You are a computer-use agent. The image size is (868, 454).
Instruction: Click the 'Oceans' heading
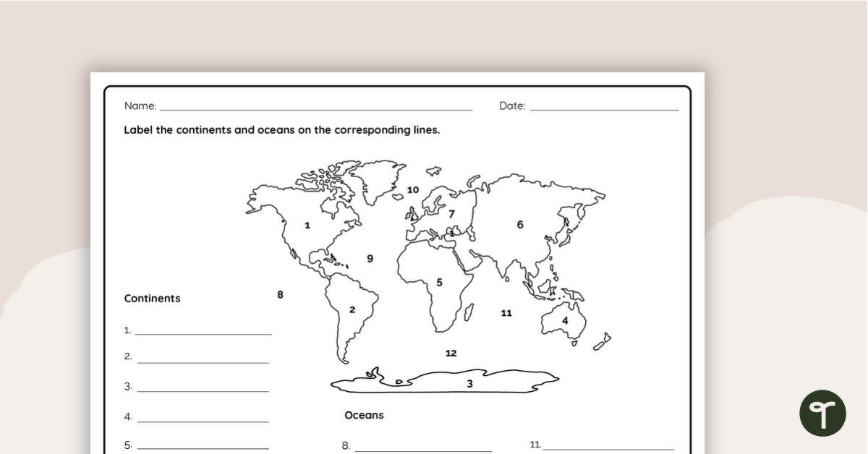364,415
